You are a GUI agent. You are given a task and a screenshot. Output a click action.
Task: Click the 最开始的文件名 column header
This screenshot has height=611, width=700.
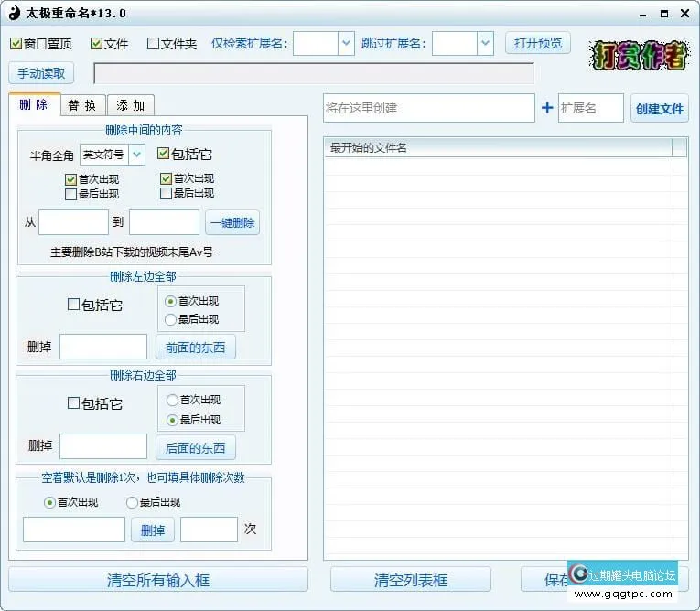497,147
